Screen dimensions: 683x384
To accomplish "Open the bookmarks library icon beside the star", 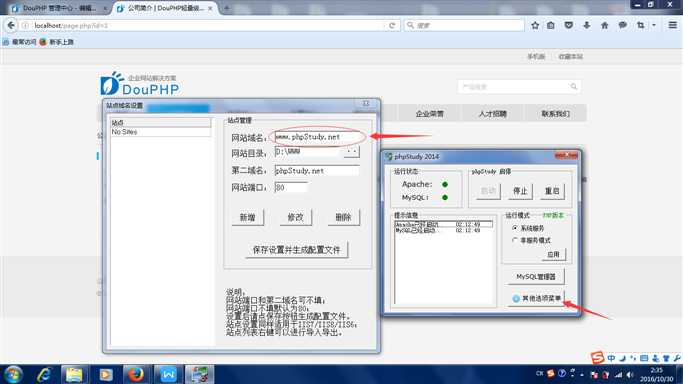I will coord(551,25).
